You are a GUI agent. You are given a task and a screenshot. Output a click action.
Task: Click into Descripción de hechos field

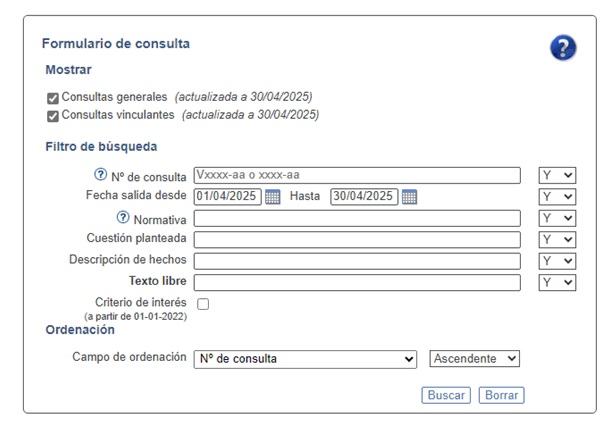[357, 261]
